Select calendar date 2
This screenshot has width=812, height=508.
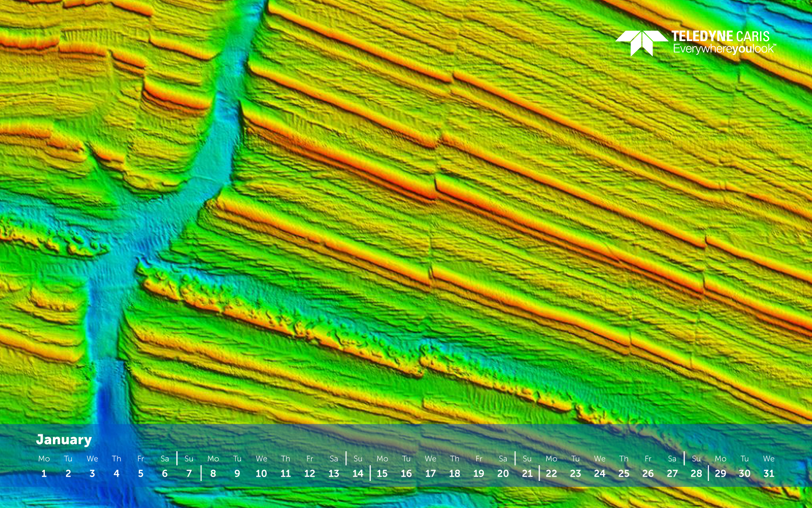point(68,474)
